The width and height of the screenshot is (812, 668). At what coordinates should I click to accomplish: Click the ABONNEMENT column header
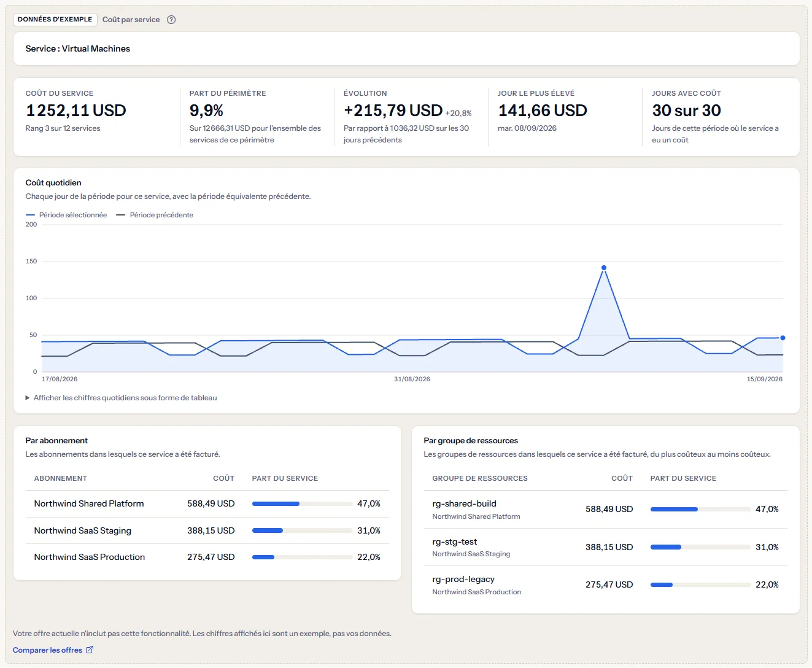61,478
